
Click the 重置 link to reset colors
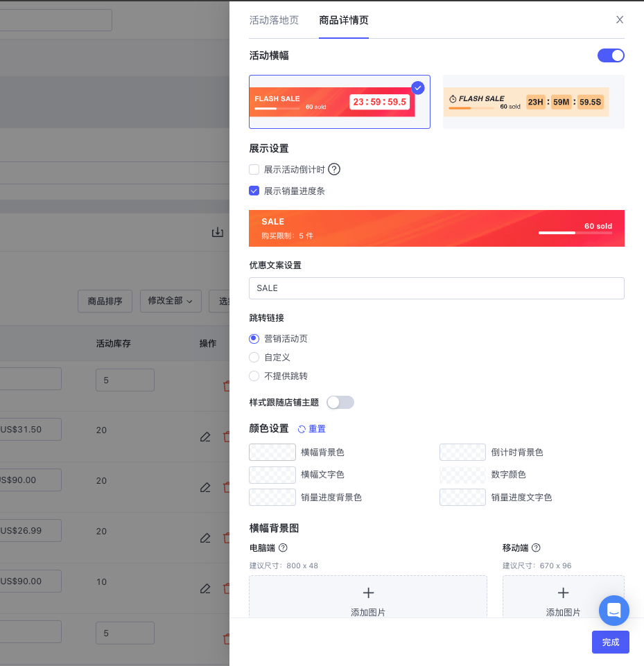point(316,429)
